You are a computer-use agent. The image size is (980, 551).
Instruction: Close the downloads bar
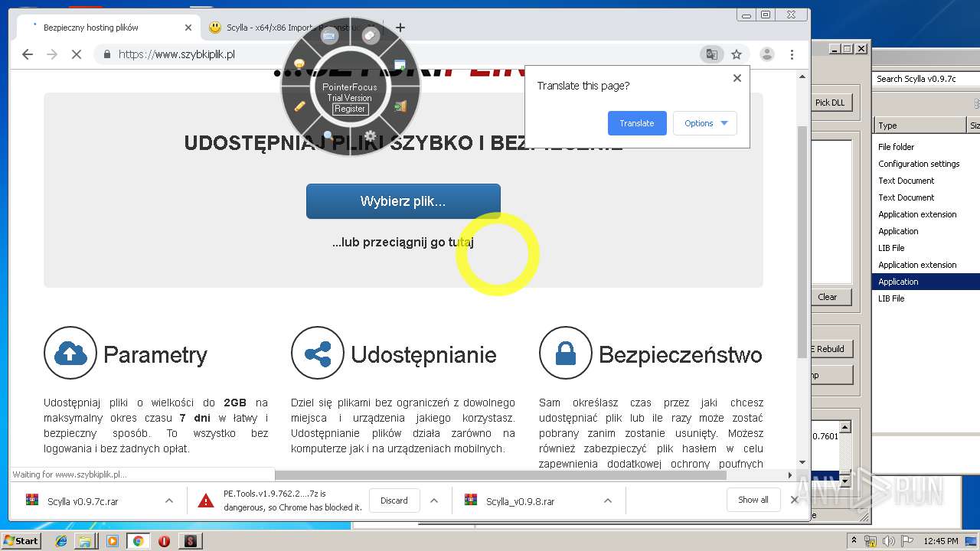[794, 500]
